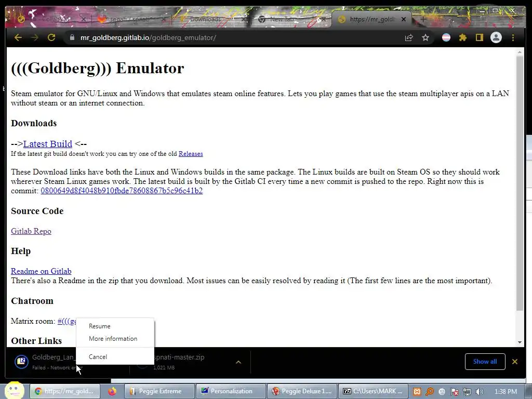The image size is (532, 399).
Task: Click Show all downloads button
Action: [x=485, y=362]
